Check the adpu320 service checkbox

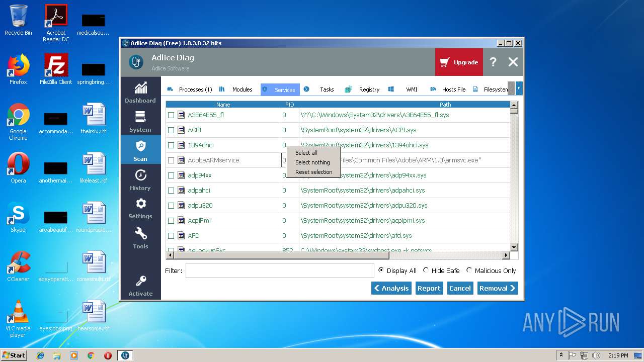tap(171, 206)
